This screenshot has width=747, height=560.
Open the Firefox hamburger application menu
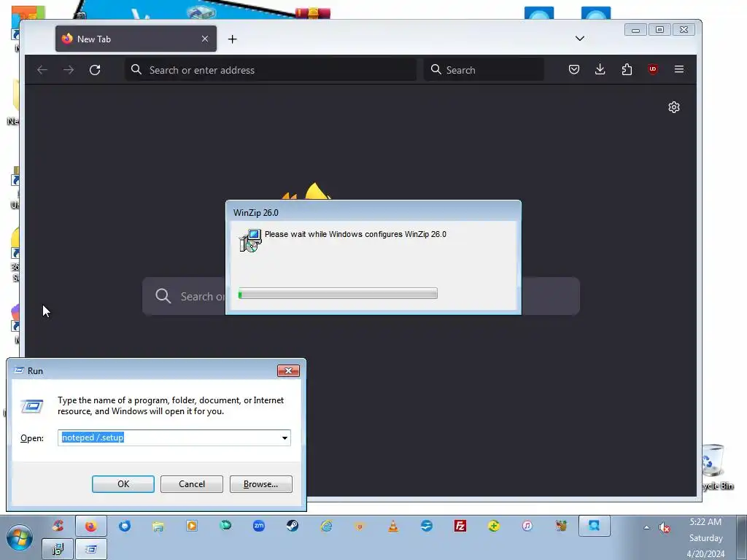679,69
